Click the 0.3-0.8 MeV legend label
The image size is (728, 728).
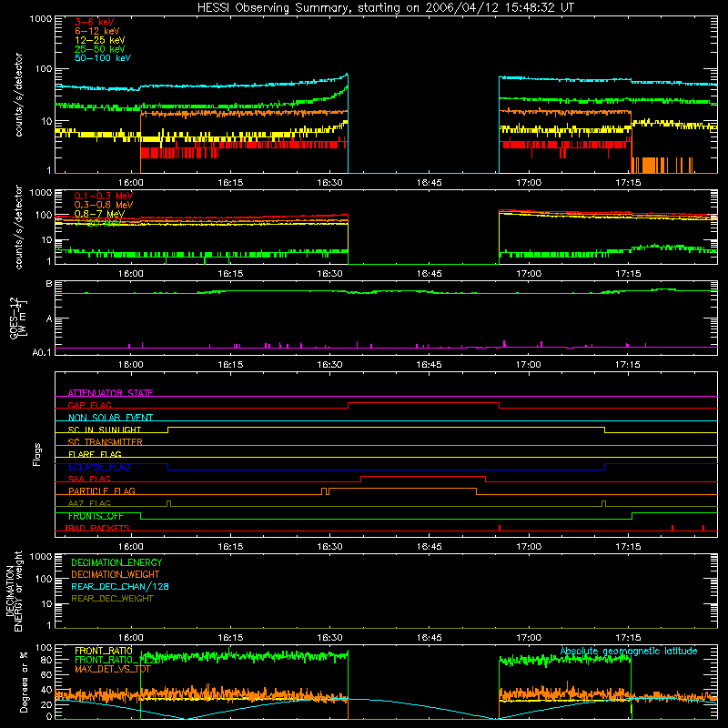[x=104, y=205]
